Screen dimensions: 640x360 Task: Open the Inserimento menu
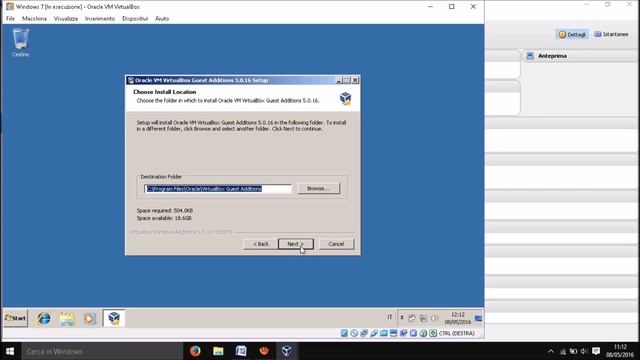[x=100, y=18]
